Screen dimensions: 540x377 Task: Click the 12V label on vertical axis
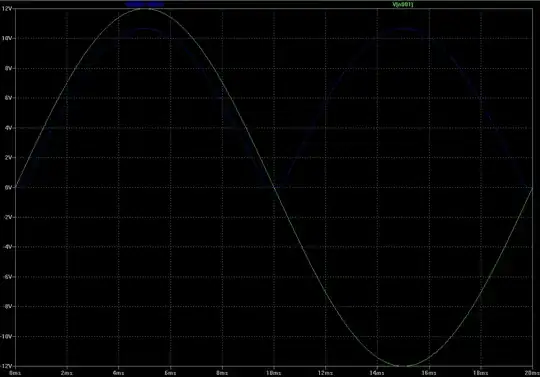click(x=7, y=8)
